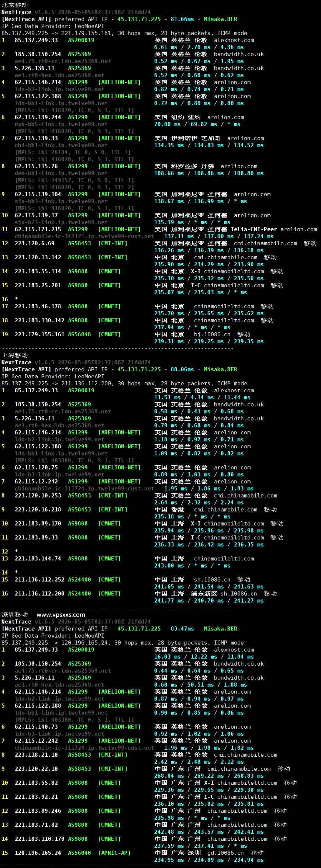
Task: Select hop IP 221.183.92.21
Action: [36, 797]
